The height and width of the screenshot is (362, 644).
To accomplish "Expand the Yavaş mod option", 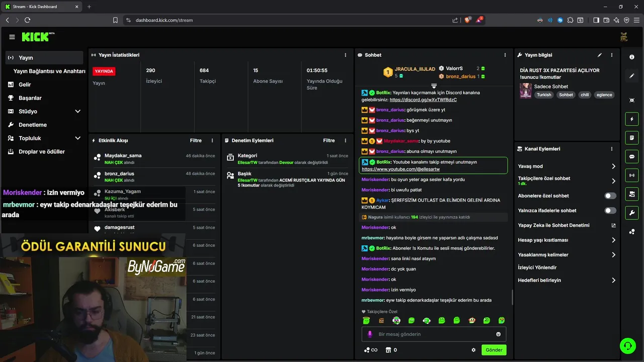I will pos(567,166).
